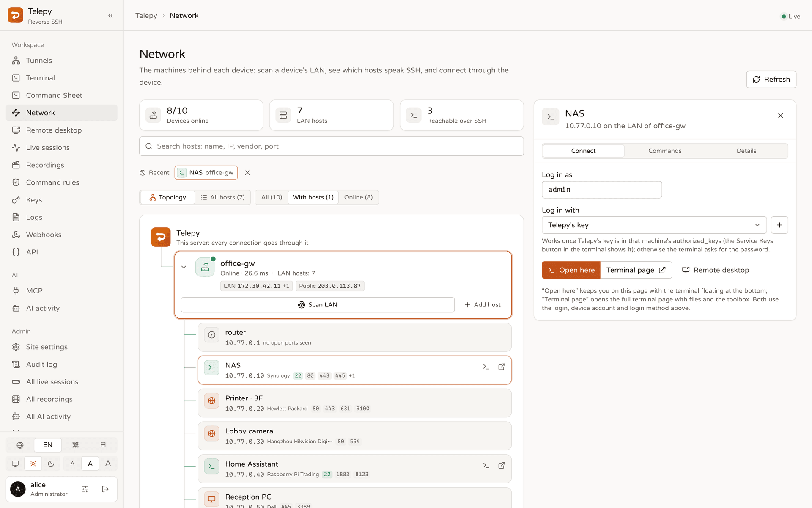Click Open here terminal button
Image resolution: width=812 pixels, height=508 pixels.
[x=571, y=270]
